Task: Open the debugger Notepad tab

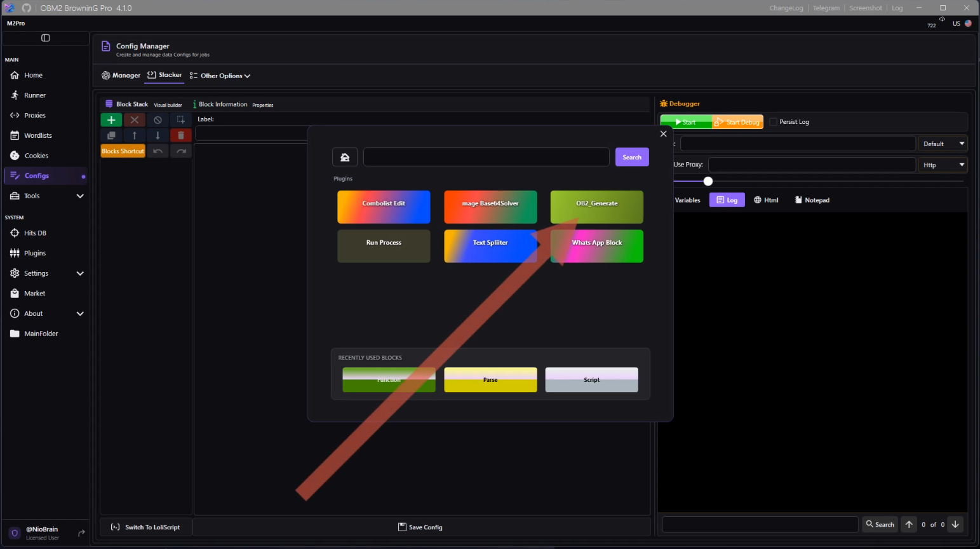Action: coord(812,200)
